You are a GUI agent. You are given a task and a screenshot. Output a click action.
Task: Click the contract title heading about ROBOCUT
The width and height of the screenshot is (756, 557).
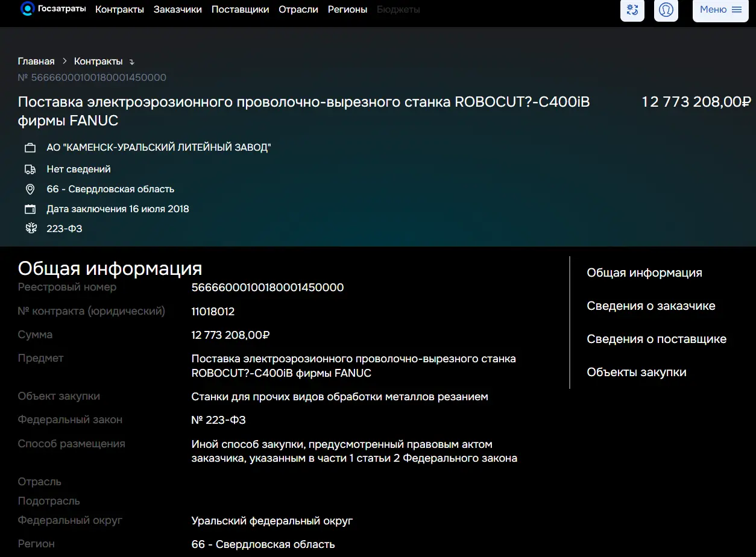(304, 112)
